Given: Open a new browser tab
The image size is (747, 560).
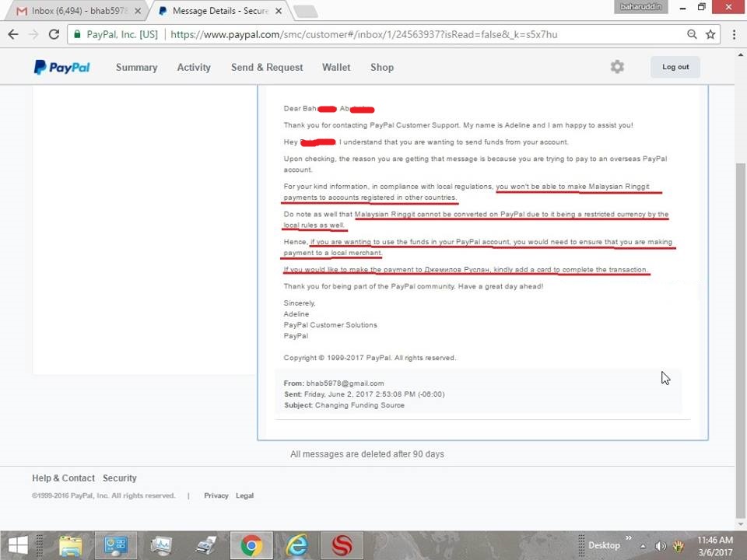Looking at the screenshot, I should [305, 11].
